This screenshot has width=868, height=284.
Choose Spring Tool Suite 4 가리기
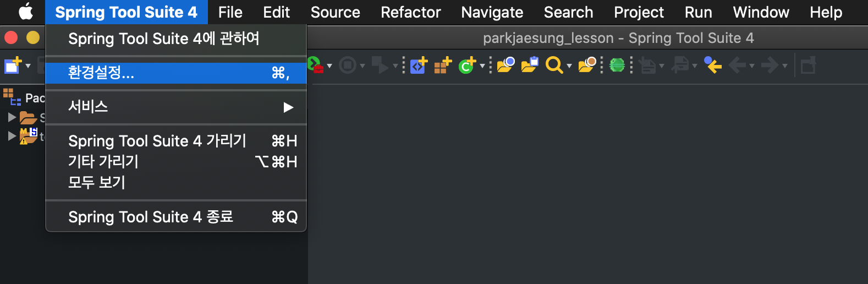pos(176,141)
